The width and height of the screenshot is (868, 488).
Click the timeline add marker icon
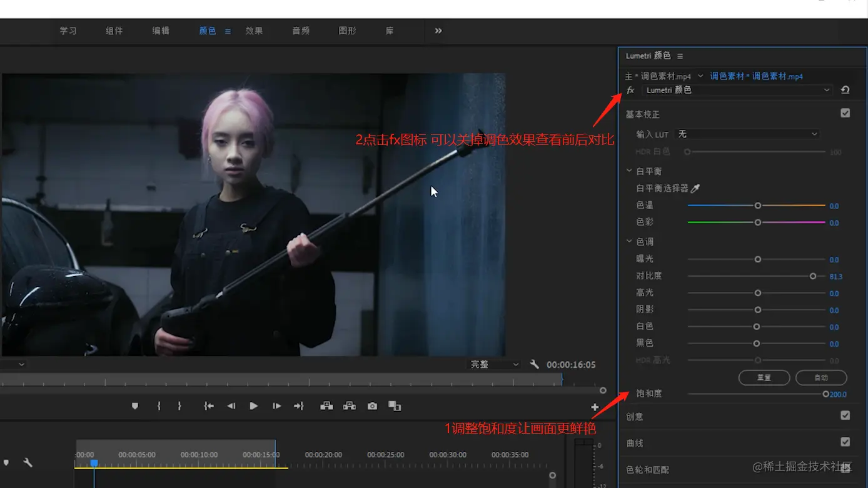6,463
